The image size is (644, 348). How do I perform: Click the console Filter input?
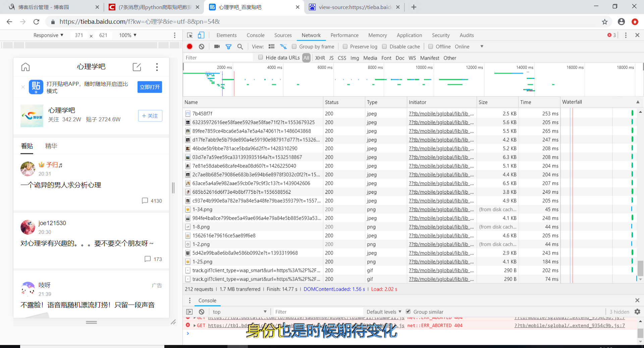tap(318, 312)
